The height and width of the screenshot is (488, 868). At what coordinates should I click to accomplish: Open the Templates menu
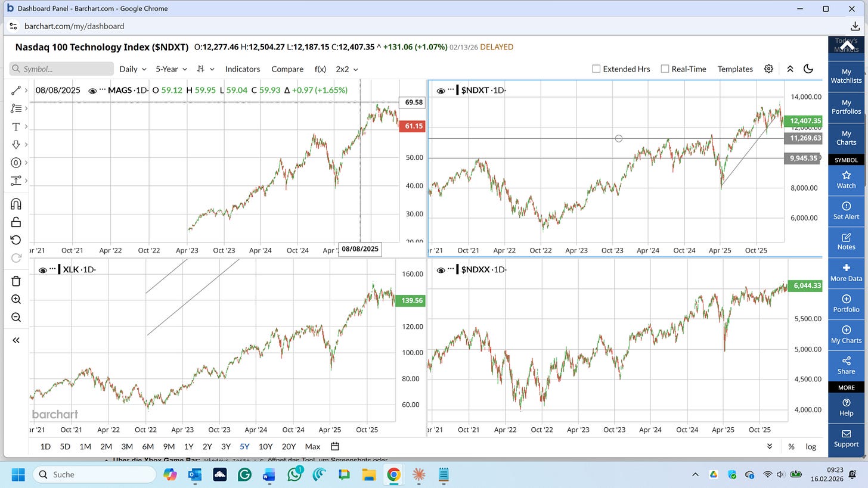(x=735, y=69)
